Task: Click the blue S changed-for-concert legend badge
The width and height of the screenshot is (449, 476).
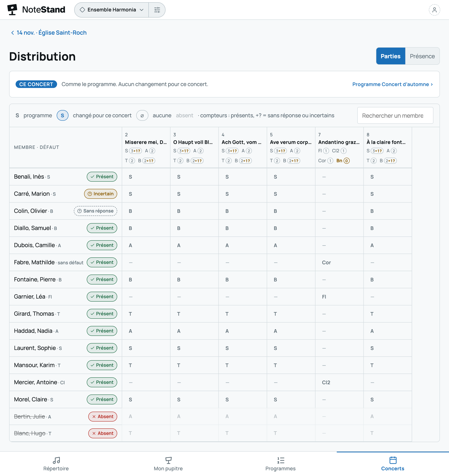Action: (62, 115)
